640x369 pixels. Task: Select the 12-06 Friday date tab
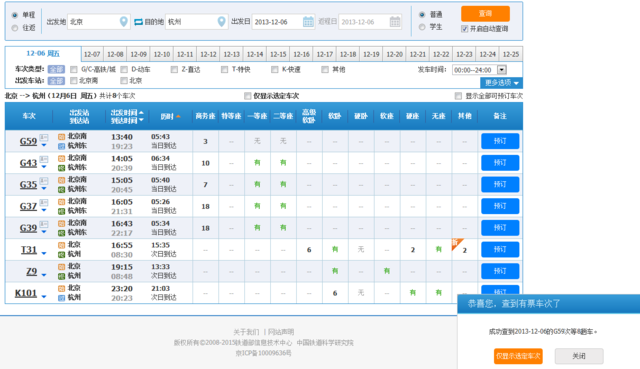(x=43, y=53)
